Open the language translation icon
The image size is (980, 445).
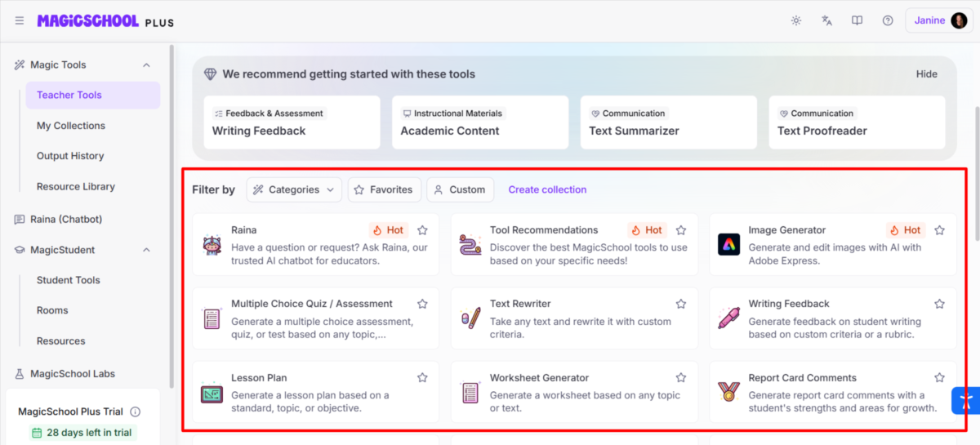(x=826, y=20)
